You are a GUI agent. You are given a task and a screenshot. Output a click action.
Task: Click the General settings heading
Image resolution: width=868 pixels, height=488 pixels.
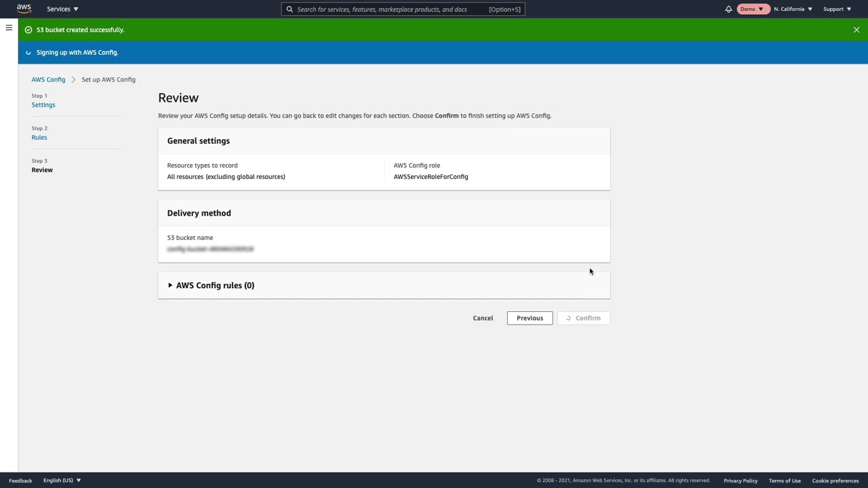199,141
